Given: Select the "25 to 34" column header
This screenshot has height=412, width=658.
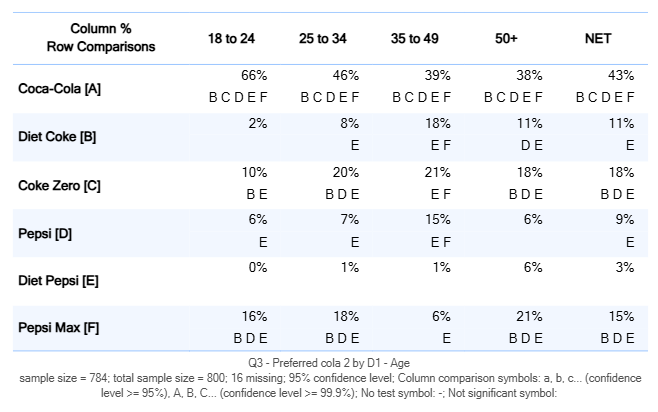Looking at the screenshot, I should pyautogui.click(x=321, y=38).
